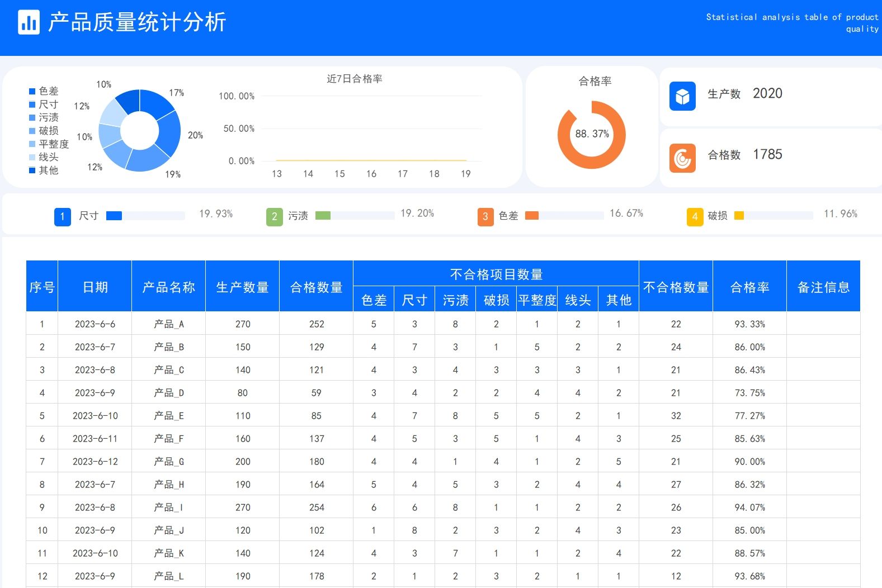Select the 77.27% pass rate cell
Image resolution: width=882 pixels, height=588 pixels.
point(750,415)
